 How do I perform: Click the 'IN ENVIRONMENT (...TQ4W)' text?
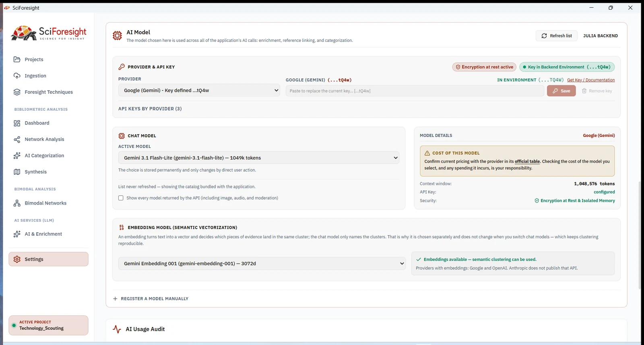click(x=530, y=80)
